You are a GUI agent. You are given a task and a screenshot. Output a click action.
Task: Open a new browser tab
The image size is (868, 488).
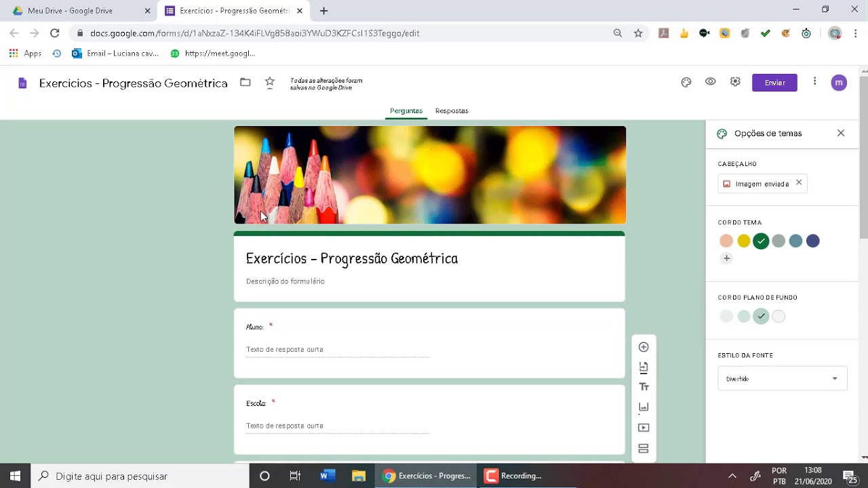point(324,11)
